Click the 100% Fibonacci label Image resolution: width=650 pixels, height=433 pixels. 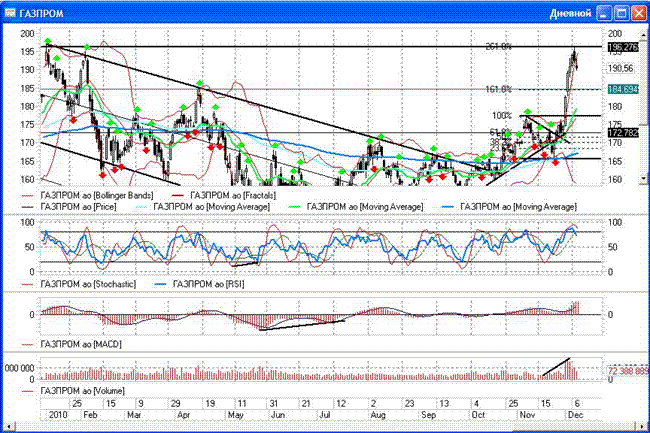(502, 116)
